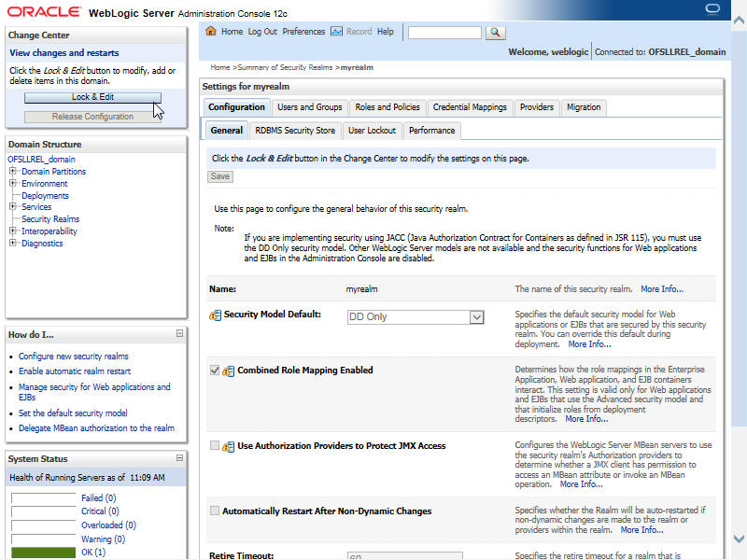This screenshot has width=747, height=560.
Task: Click the Home toolbar link
Action: [232, 32]
